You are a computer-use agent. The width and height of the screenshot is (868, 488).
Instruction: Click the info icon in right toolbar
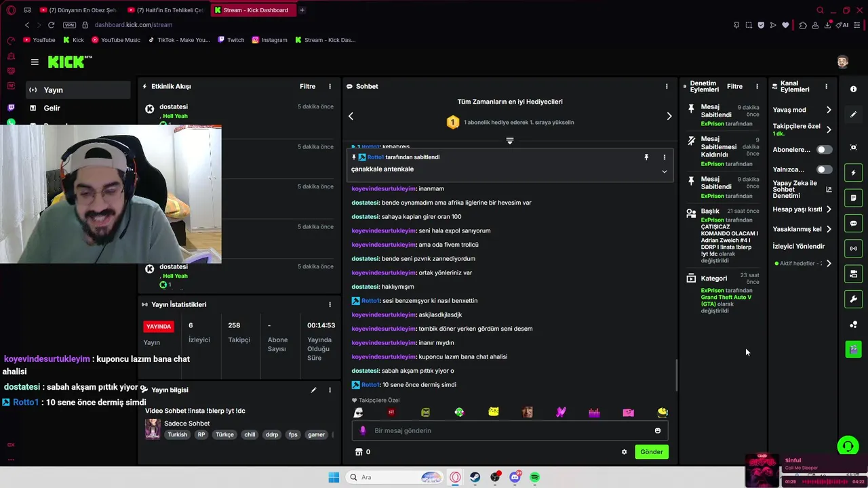click(x=853, y=89)
